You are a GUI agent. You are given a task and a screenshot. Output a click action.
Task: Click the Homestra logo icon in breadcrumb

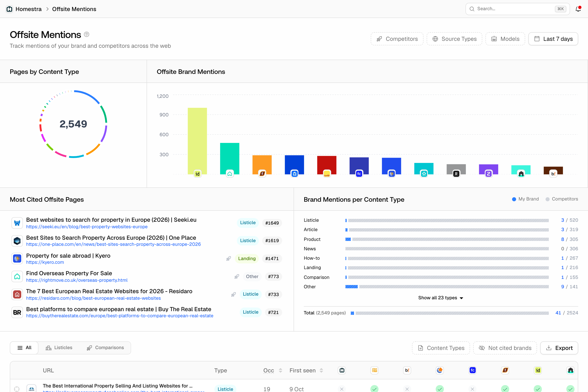tap(10, 9)
